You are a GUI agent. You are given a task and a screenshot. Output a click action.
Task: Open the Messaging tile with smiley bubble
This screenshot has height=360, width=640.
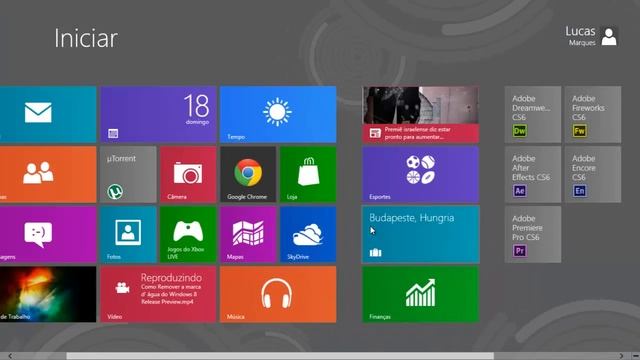pos(48,234)
